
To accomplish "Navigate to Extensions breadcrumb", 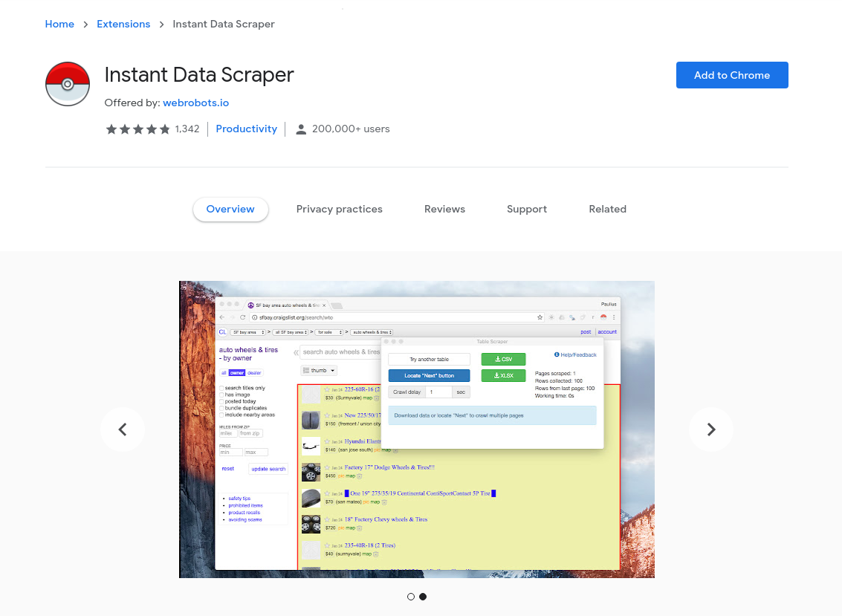I will [x=123, y=25].
